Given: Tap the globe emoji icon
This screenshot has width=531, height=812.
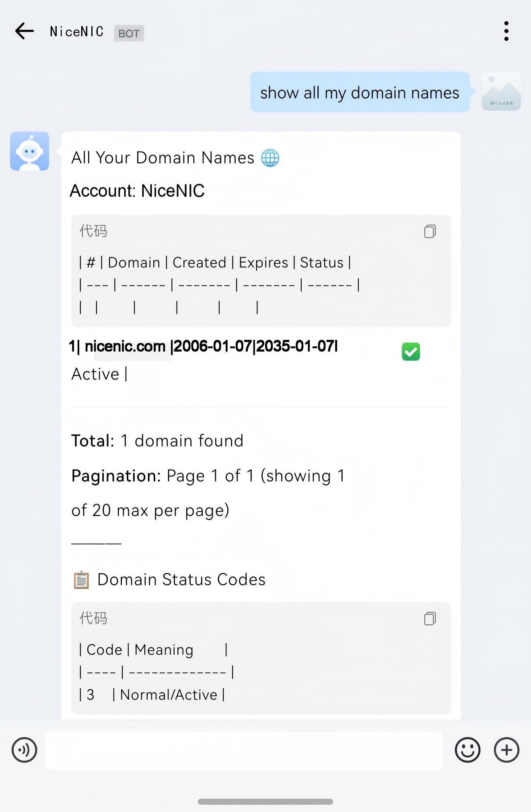Looking at the screenshot, I should click(270, 158).
